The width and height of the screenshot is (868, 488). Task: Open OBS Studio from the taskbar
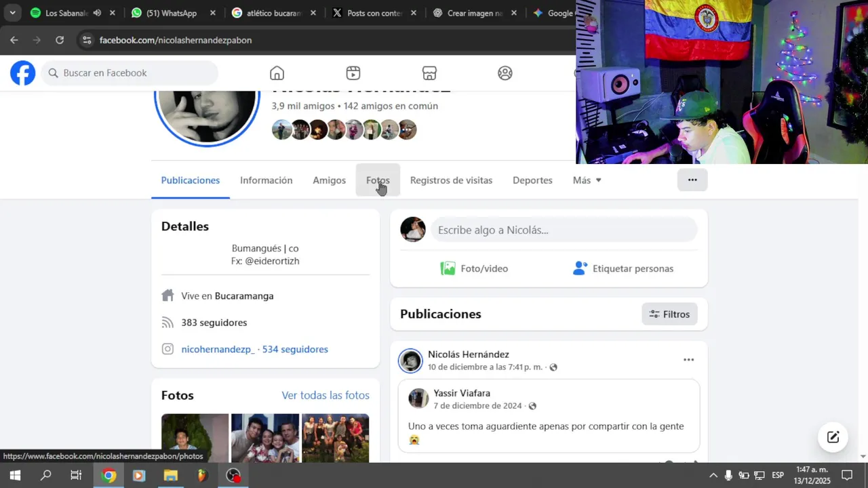coord(233,476)
